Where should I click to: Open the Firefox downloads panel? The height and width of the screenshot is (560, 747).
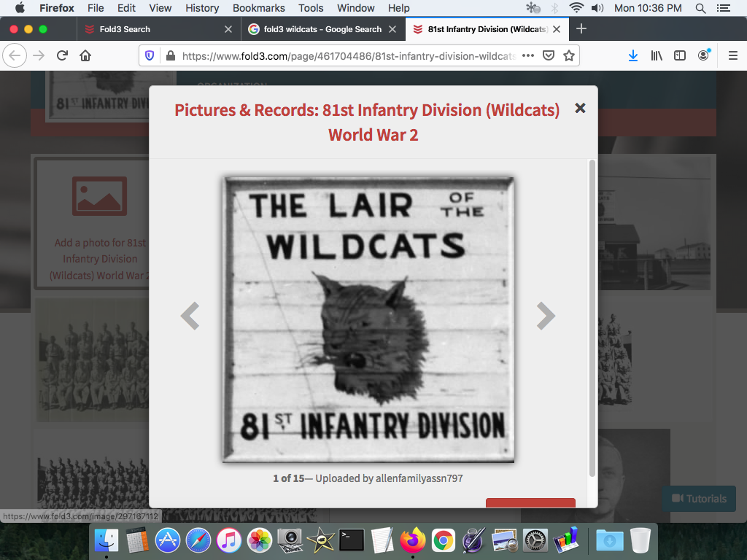(x=633, y=55)
